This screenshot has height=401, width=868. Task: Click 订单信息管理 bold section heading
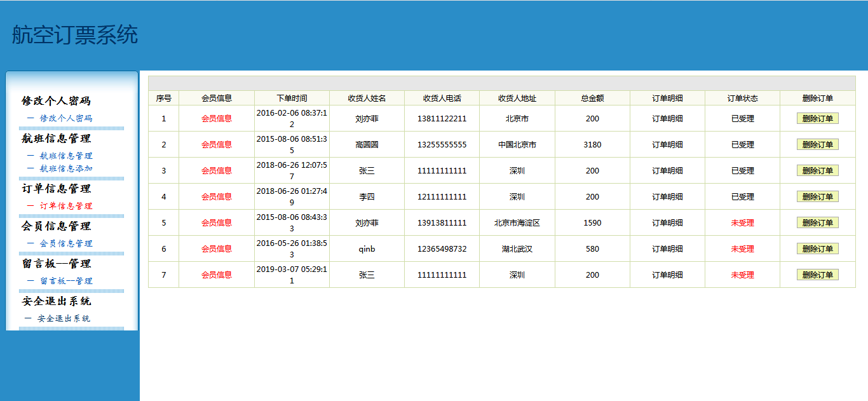[56, 189]
